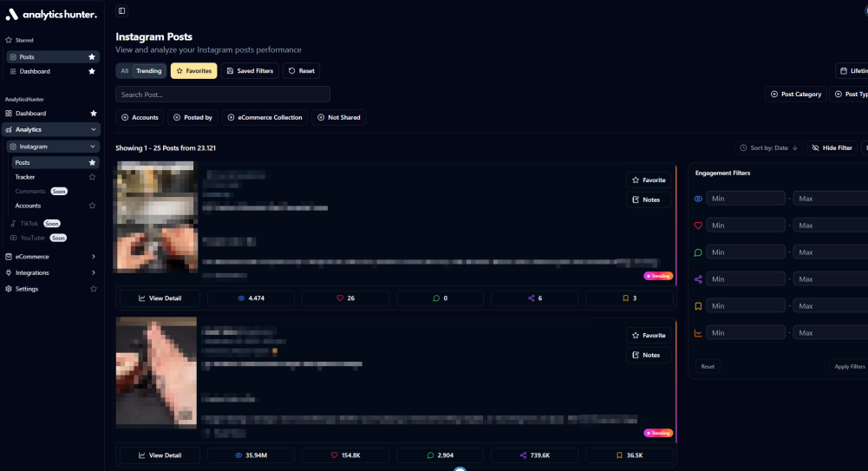868x471 pixels.
Task: Open the first post thumbnail image
Action: coord(156,217)
